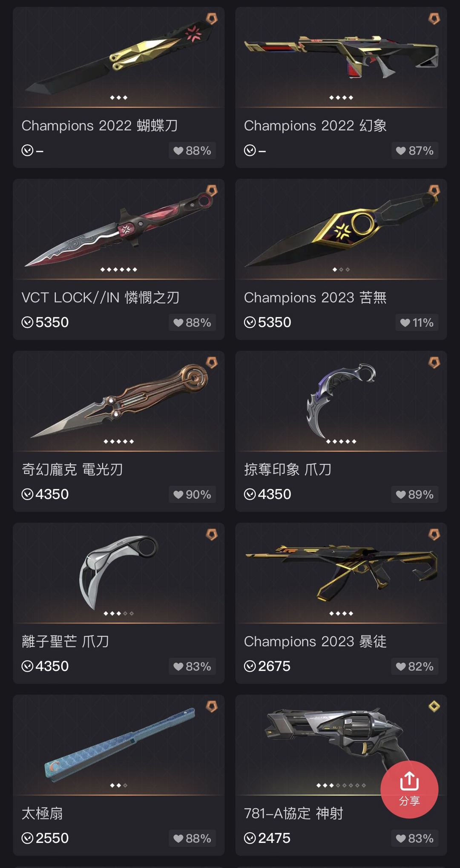Open the 781-A協定 神射 title link

click(293, 813)
